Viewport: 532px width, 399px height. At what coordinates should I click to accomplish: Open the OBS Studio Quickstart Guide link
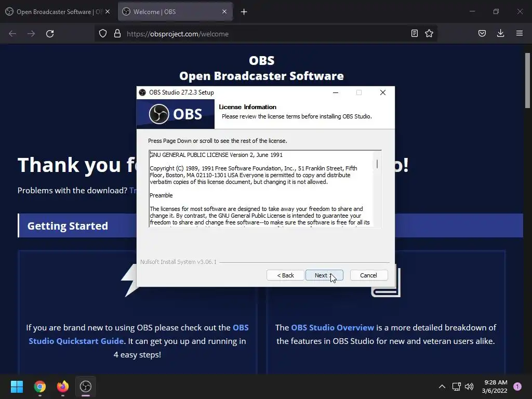click(139, 334)
